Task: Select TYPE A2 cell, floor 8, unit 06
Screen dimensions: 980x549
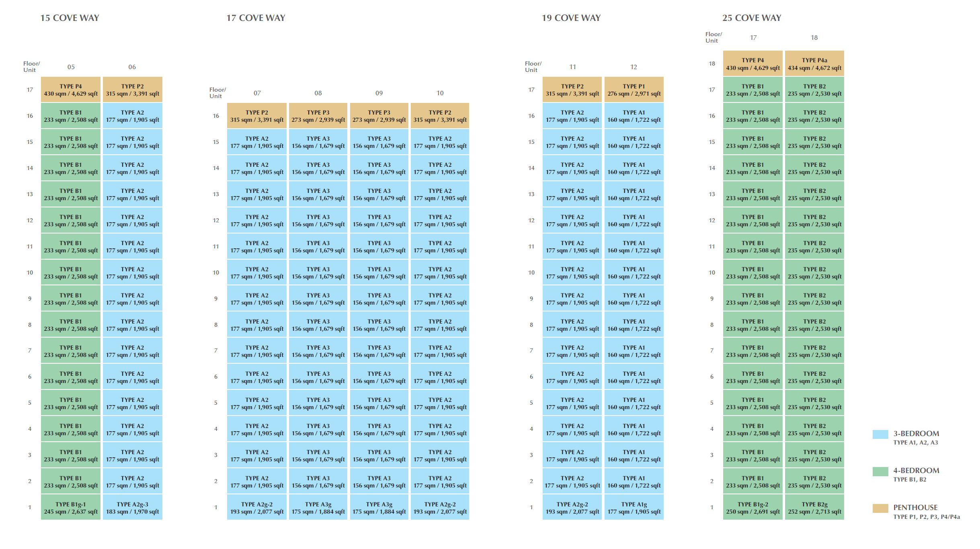Action: click(132, 325)
